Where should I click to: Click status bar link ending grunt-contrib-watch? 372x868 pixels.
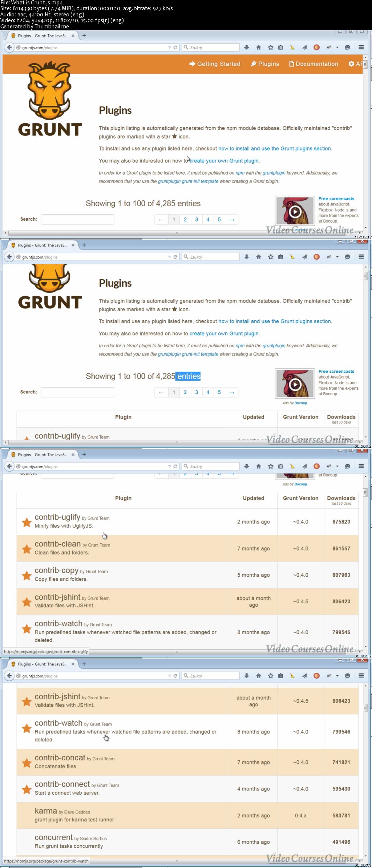point(46,861)
